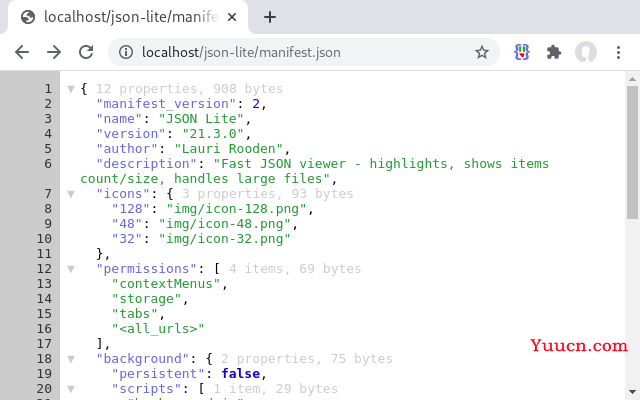Open the Extensions puzzle piece menu
This screenshot has height=400, width=640.
click(x=553, y=52)
